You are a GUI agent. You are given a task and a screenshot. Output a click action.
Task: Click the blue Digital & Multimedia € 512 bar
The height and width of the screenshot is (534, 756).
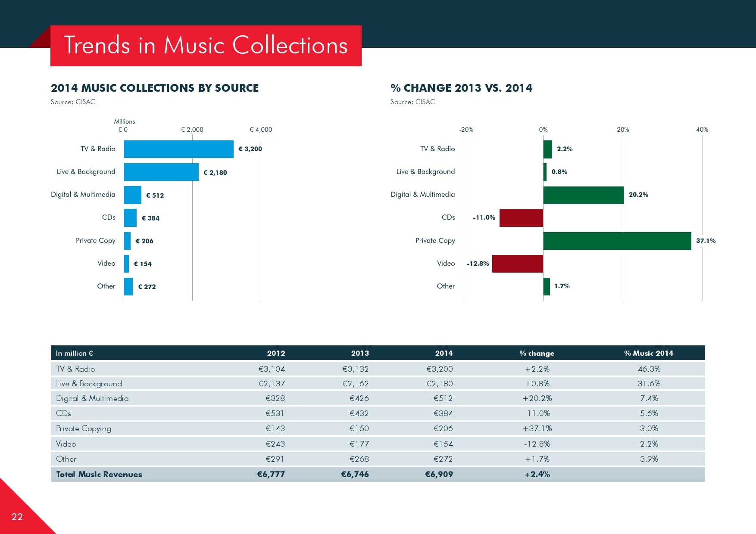tap(132, 195)
